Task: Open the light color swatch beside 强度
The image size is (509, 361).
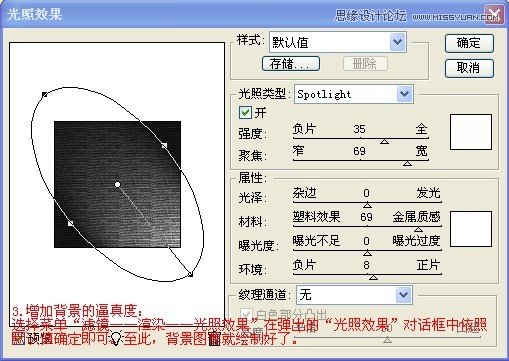Action: click(x=471, y=132)
